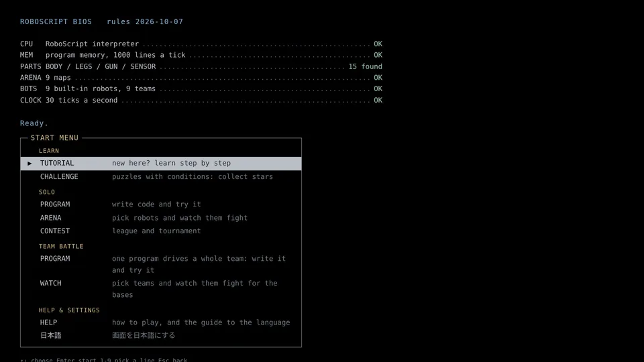Click the OK status on the CPU line
The image size is (644, 362).
[378, 44]
